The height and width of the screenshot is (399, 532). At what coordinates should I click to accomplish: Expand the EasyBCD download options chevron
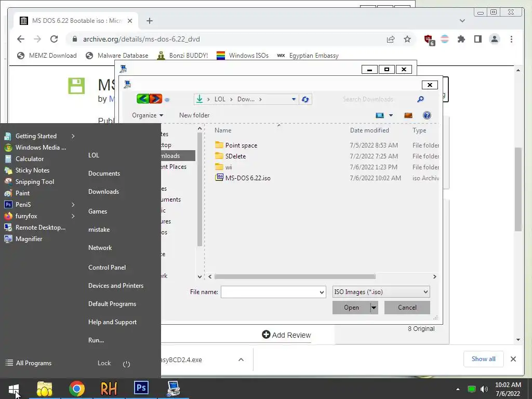tap(241, 360)
